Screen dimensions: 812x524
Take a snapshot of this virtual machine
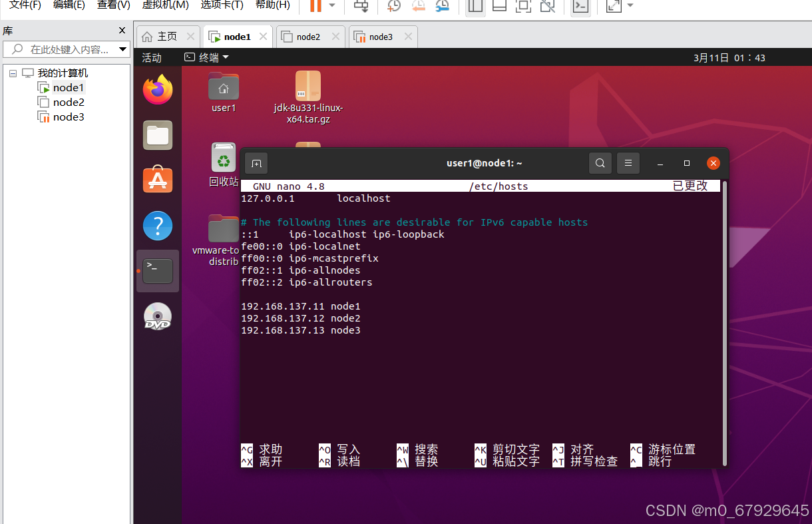[x=394, y=6]
